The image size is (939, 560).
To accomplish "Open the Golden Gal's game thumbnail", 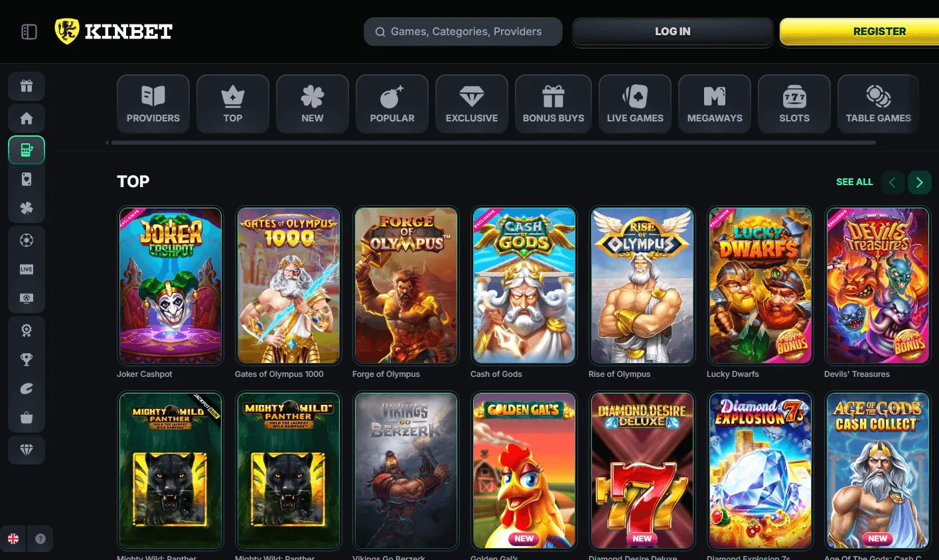I will (524, 470).
